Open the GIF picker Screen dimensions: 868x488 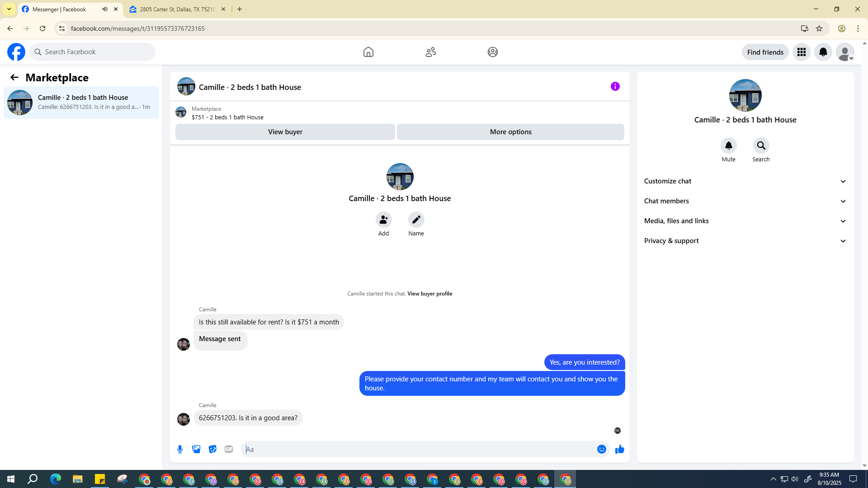[229, 449]
